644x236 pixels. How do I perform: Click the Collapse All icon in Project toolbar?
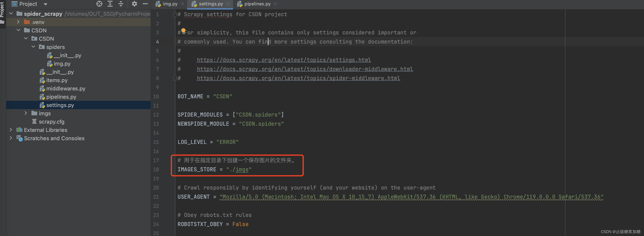coord(121,4)
